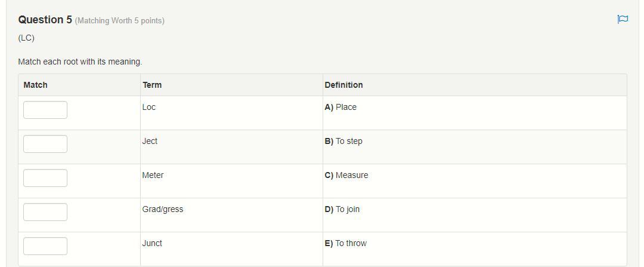
Task: Click the term Loc
Action: click(149, 108)
